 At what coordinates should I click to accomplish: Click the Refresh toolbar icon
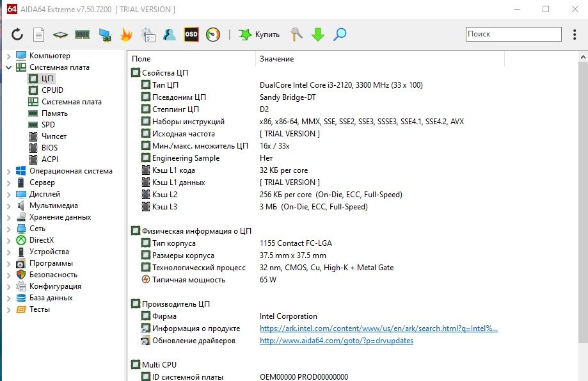coord(17,35)
